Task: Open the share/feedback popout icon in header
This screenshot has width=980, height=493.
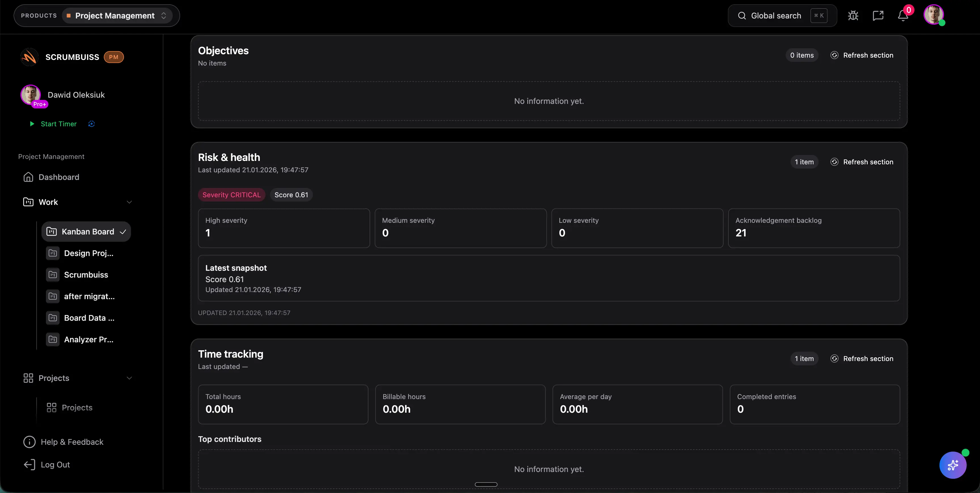Action: [878, 15]
